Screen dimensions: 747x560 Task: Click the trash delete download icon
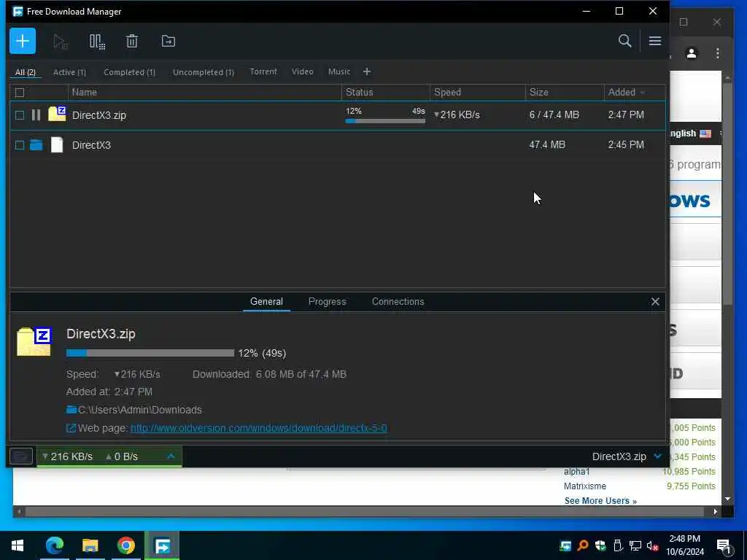132,42
